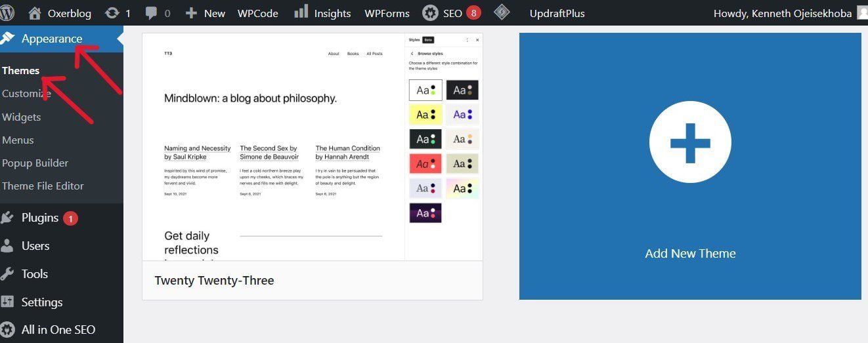Click the Twenty Twenty-Three theme name
This screenshot has width=868, height=343.
(214, 281)
